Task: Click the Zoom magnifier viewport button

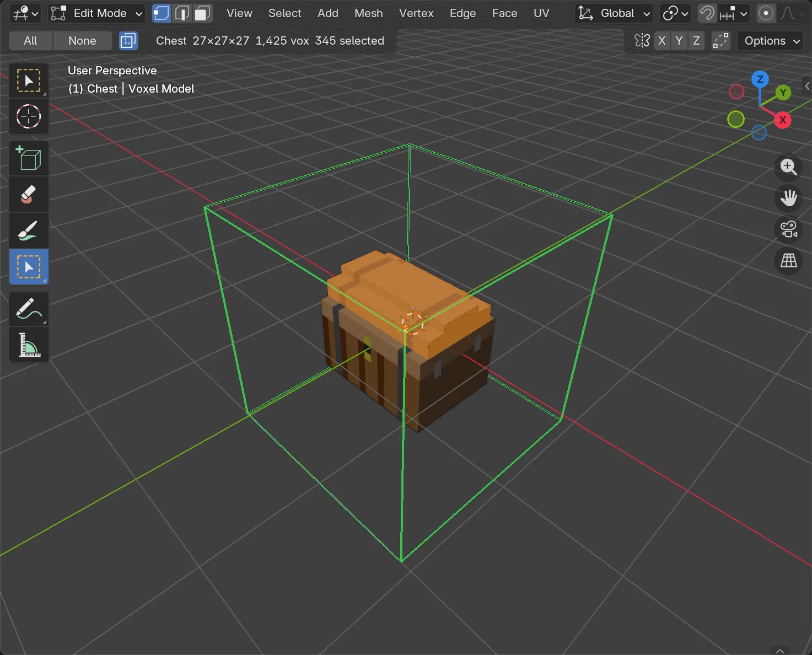Action: click(x=788, y=167)
